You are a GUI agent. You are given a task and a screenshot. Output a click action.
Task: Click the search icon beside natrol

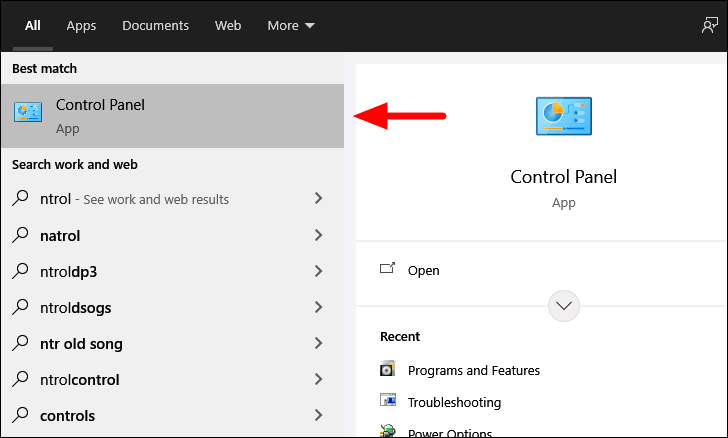click(20, 235)
